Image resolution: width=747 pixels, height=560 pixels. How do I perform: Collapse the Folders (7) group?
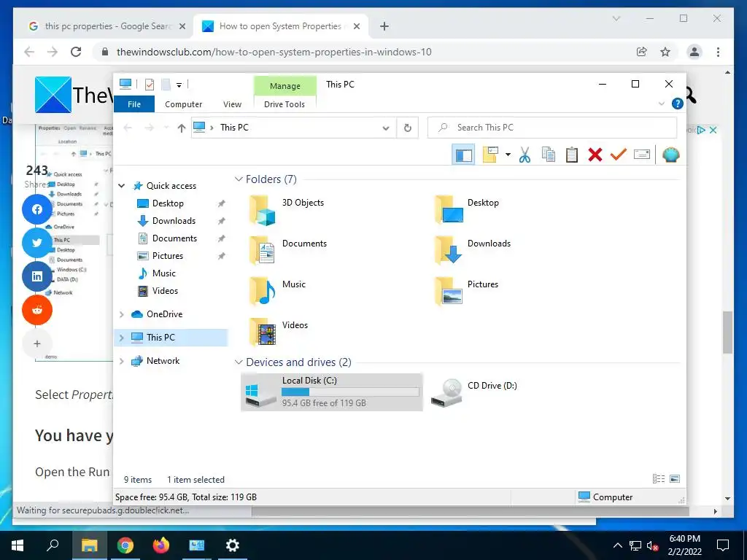239,179
